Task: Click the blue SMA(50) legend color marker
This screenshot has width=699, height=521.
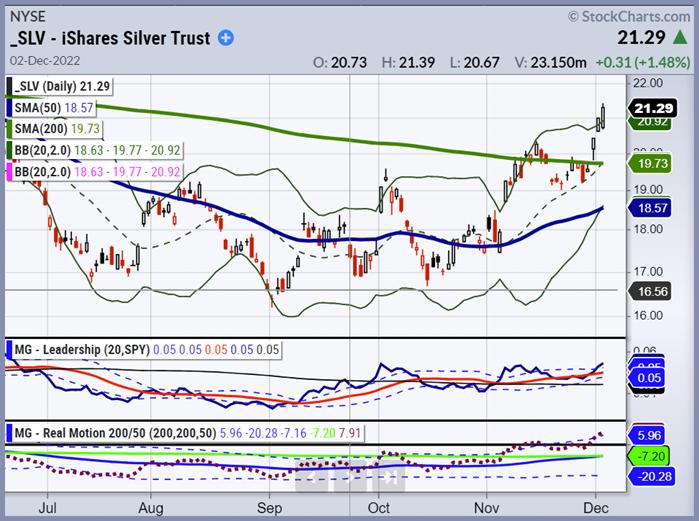Action: pyautogui.click(x=10, y=105)
